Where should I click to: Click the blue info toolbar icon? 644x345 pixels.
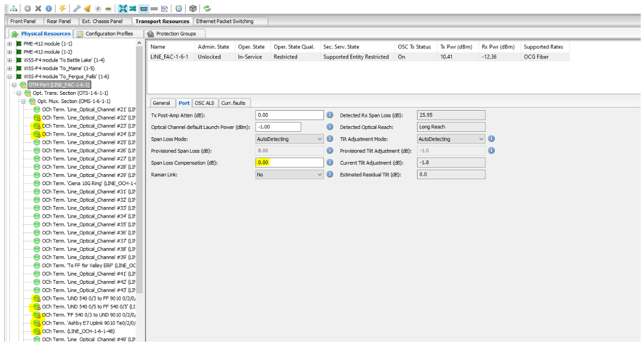(x=48, y=9)
